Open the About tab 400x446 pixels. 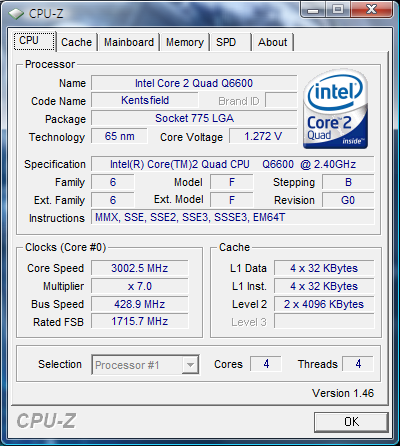click(x=273, y=42)
